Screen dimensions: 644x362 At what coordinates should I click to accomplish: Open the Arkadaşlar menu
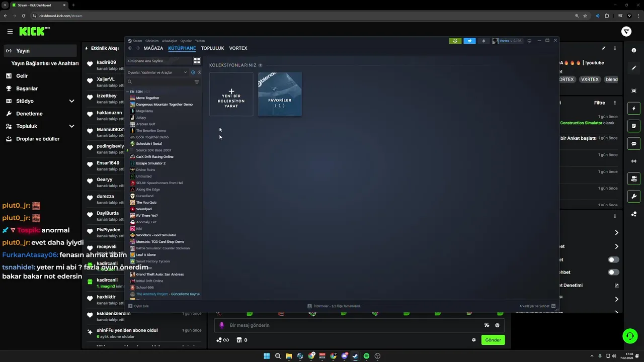click(x=170, y=41)
